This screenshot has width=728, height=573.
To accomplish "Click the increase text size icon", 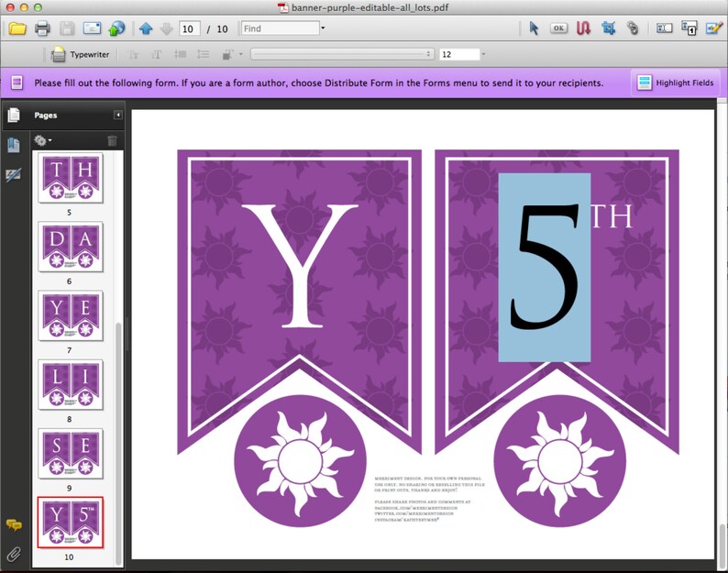I will pos(157,55).
